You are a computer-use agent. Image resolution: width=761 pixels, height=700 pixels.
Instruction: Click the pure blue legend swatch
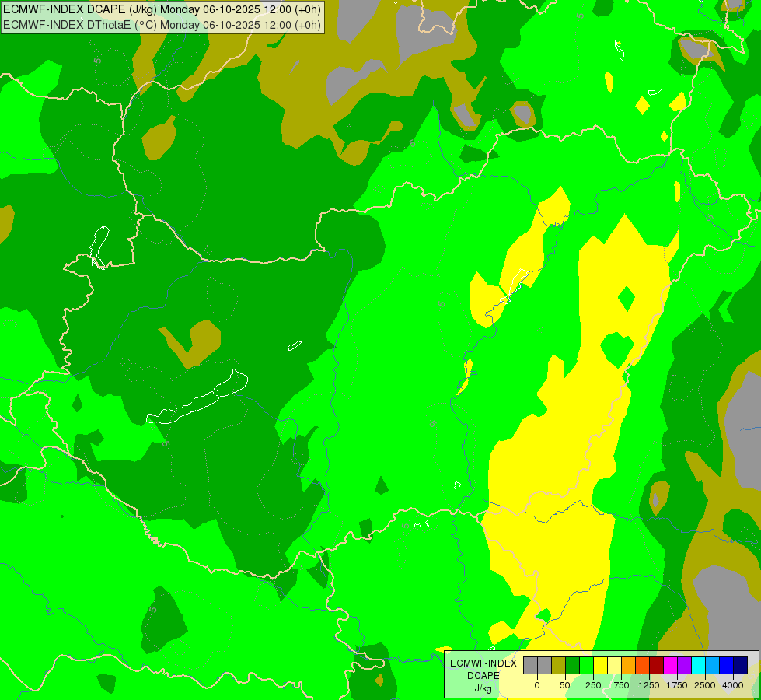(727, 665)
